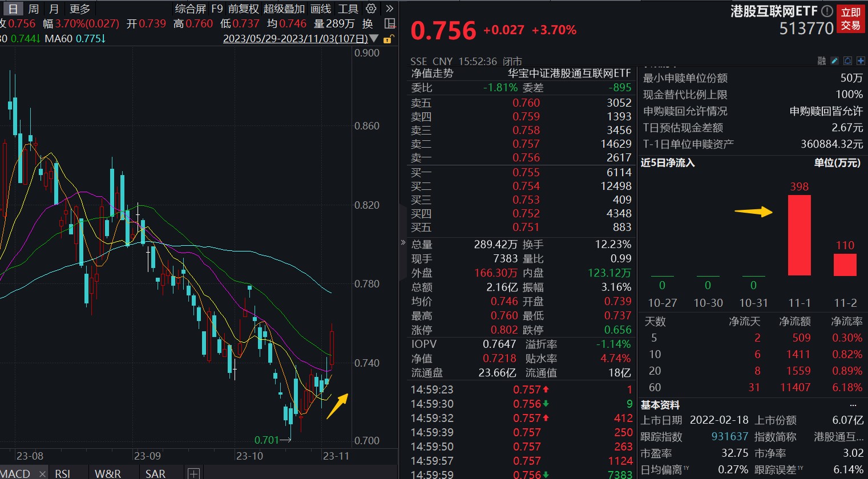
Task: Click the 60-day net inflow 11407 value
Action: click(795, 387)
